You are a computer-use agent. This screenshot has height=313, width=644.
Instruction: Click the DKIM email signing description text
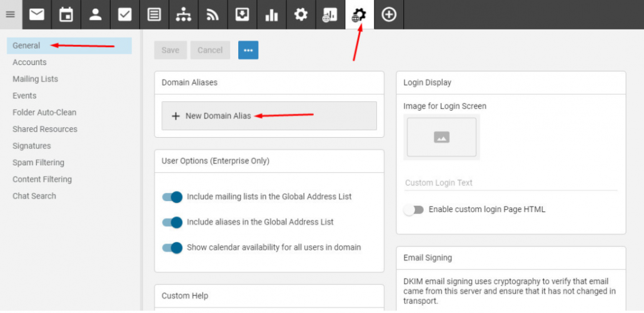click(x=510, y=291)
